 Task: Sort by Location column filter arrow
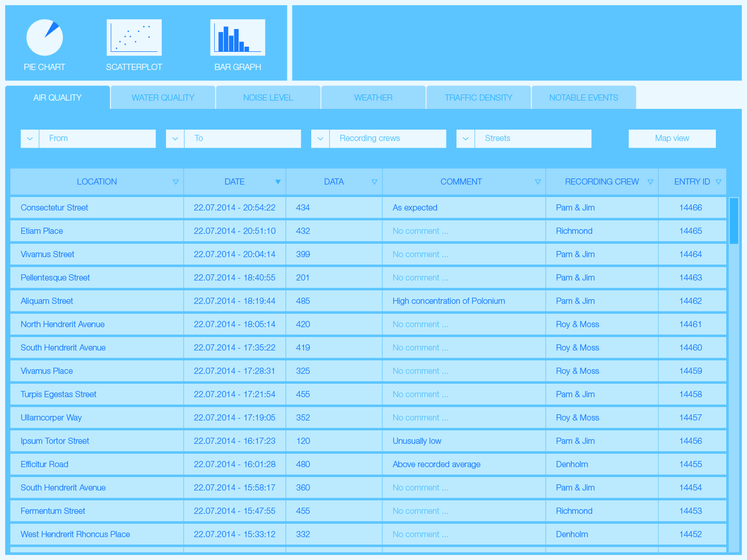tap(176, 182)
